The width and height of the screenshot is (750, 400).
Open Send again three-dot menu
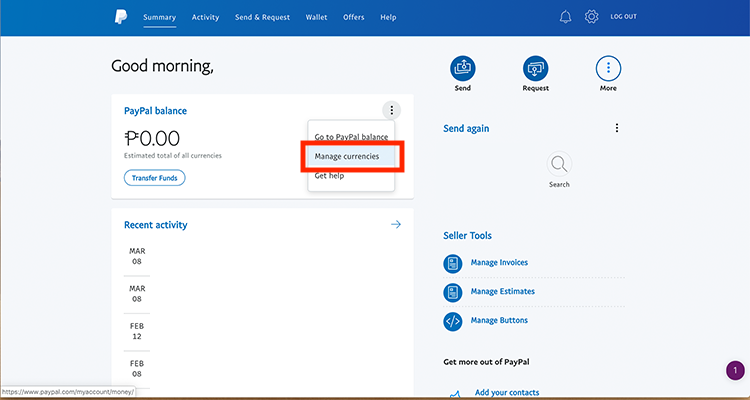pos(617,128)
